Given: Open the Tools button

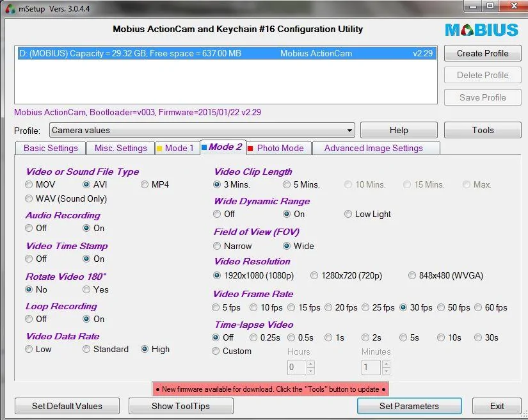Looking at the screenshot, I should (483, 131).
